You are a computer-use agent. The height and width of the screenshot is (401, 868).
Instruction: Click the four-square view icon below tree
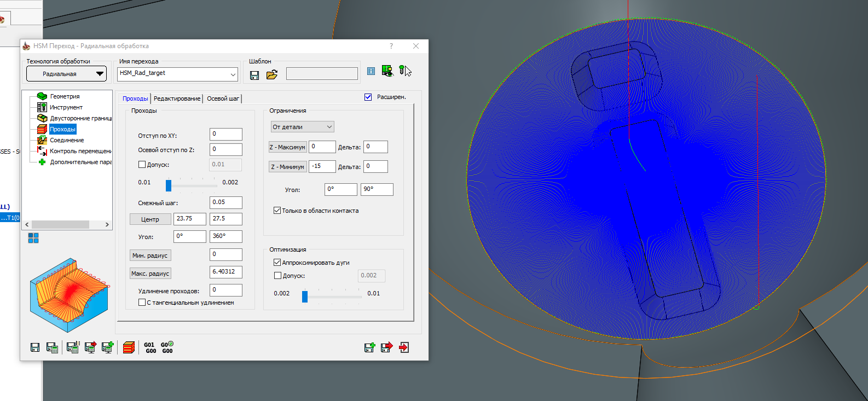(33, 238)
